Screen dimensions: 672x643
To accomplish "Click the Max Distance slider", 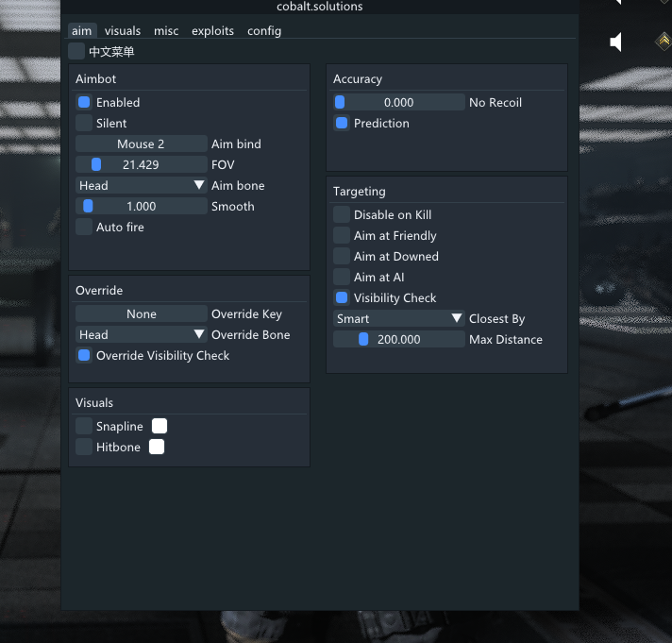I will point(398,339).
